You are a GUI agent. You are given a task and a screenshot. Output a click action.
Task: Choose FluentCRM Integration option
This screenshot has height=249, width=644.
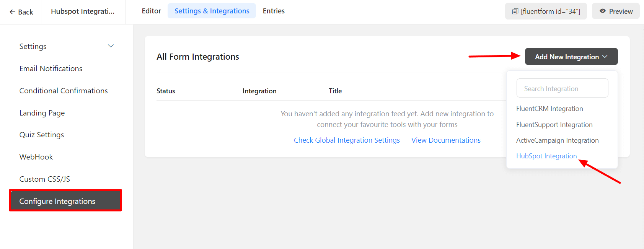pos(549,109)
